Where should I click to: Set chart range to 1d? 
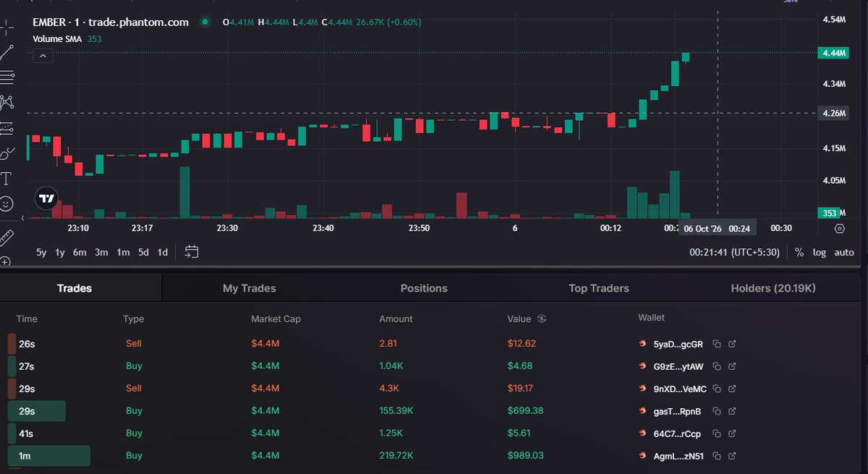pyautogui.click(x=163, y=253)
